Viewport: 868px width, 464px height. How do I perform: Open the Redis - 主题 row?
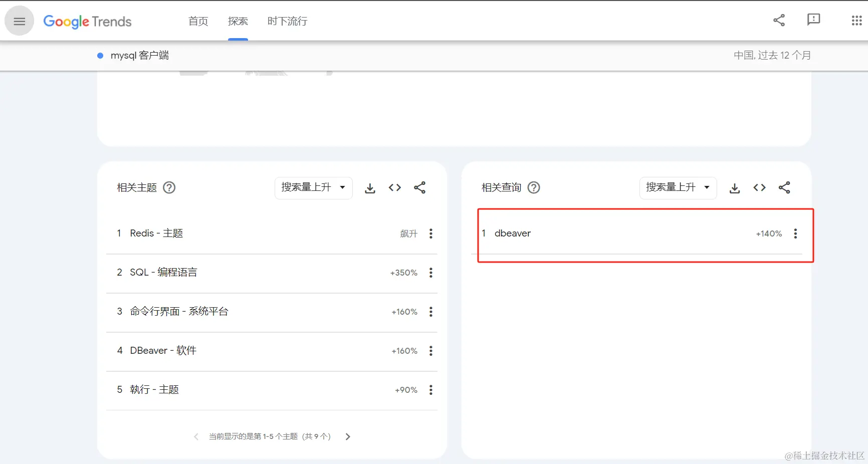click(272, 234)
